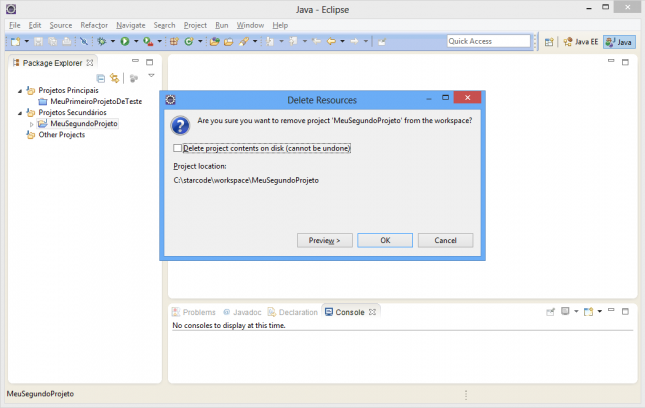Screen dimensions: 645x408
Task: Click the green Run button icon
Action: point(125,42)
